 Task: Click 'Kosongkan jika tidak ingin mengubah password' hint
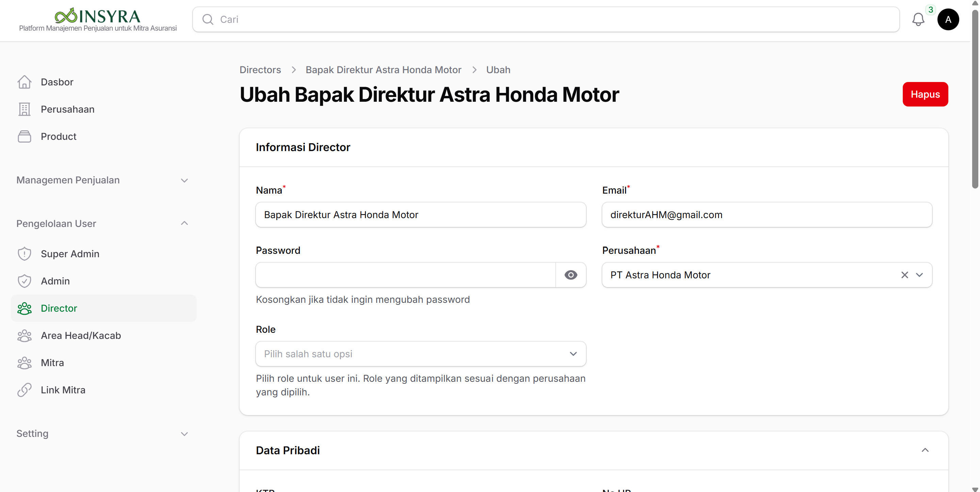coord(363,299)
